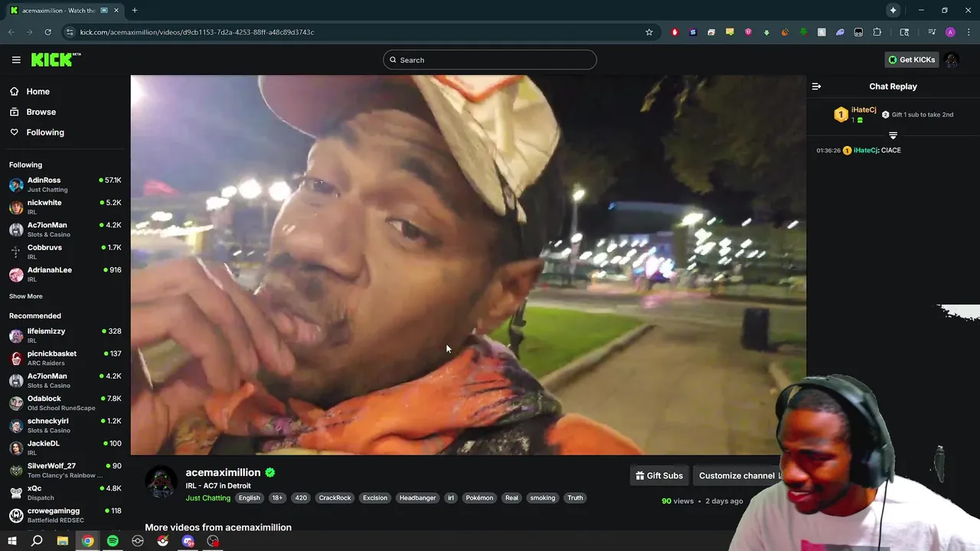The image size is (980, 551).
Task: Open the hamburger sidebar menu
Action: coord(16,60)
